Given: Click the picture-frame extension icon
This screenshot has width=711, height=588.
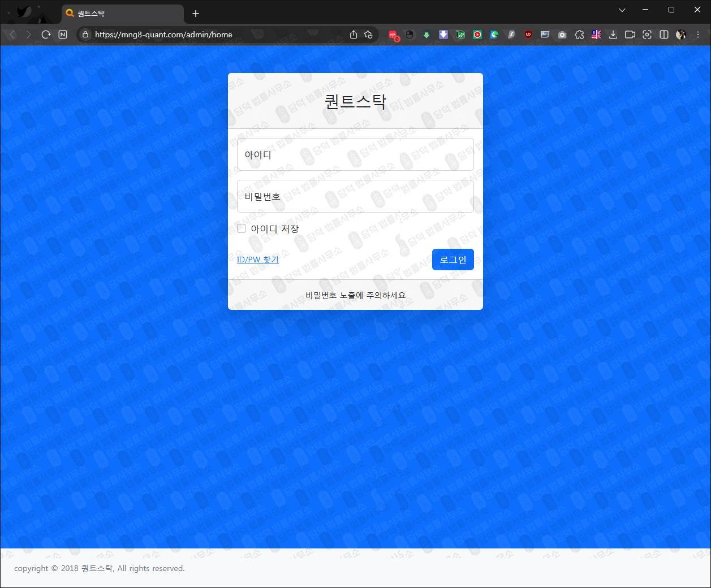Looking at the screenshot, I should pos(545,34).
